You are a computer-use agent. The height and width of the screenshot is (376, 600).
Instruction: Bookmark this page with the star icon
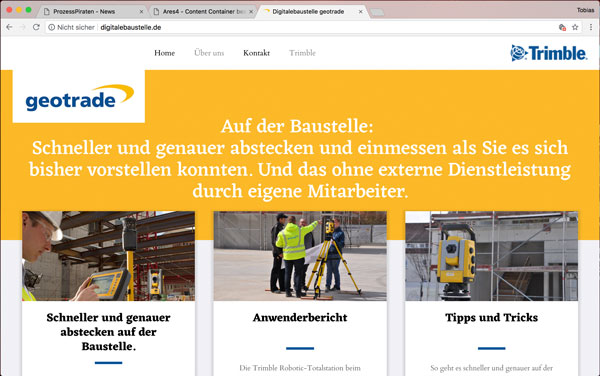click(575, 27)
